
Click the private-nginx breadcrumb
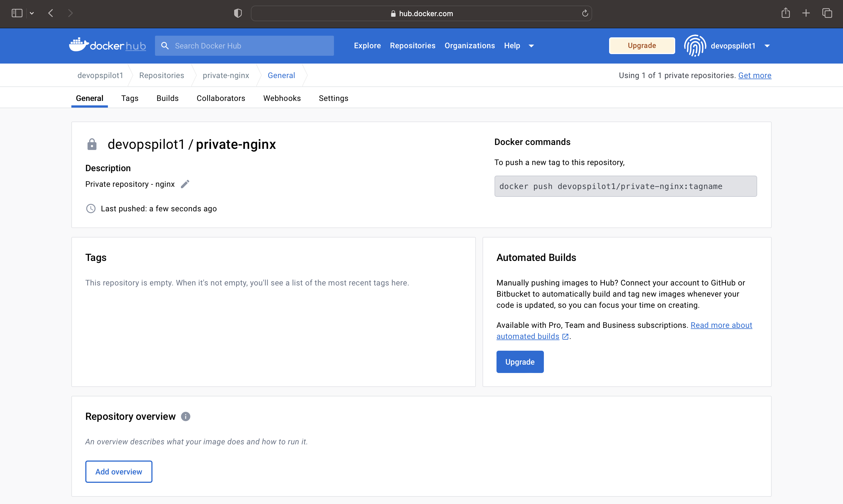[x=226, y=75]
